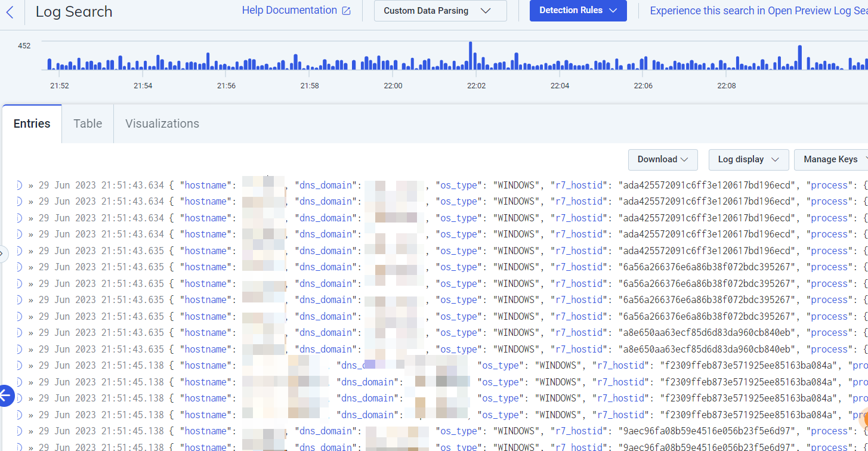Click the 22:04 label on the timeline
Screen dimensions: 868x451
(560, 86)
